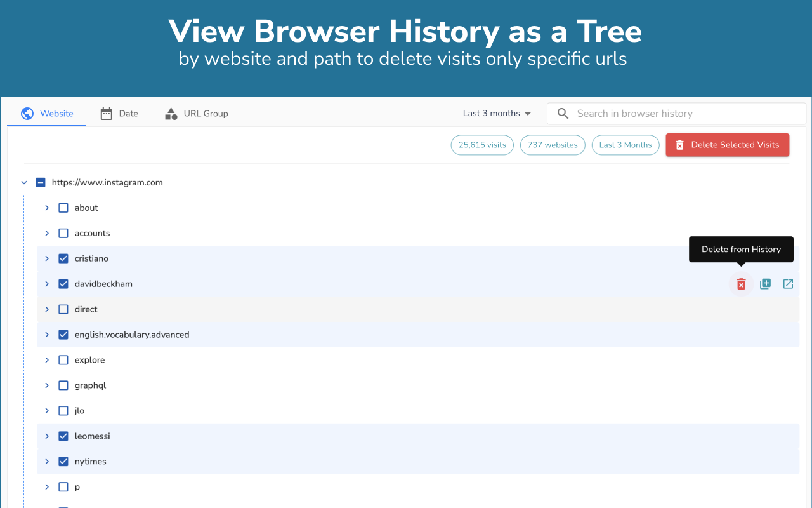Click trash icon inside Delete Selected Visits button
The height and width of the screenshot is (508, 812).
coord(679,145)
